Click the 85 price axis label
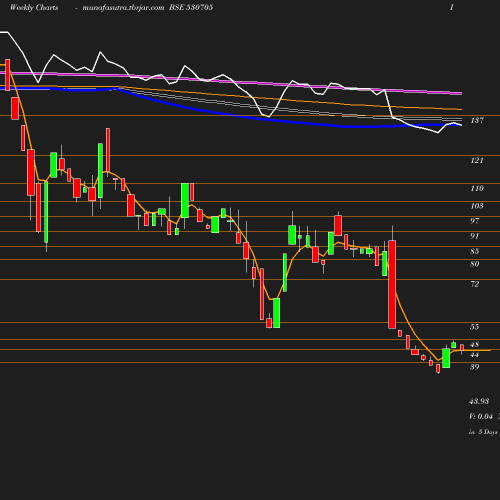Viewport: 500px width, 500px height. point(475,251)
